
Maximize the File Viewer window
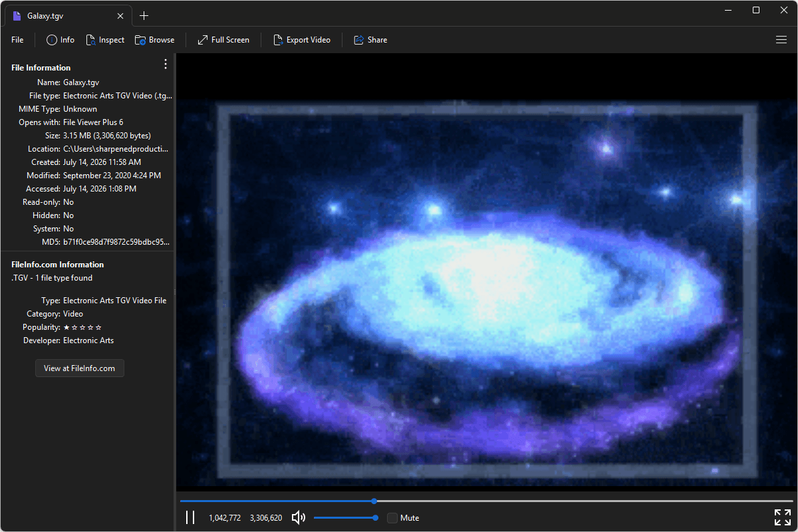pyautogui.click(x=756, y=10)
